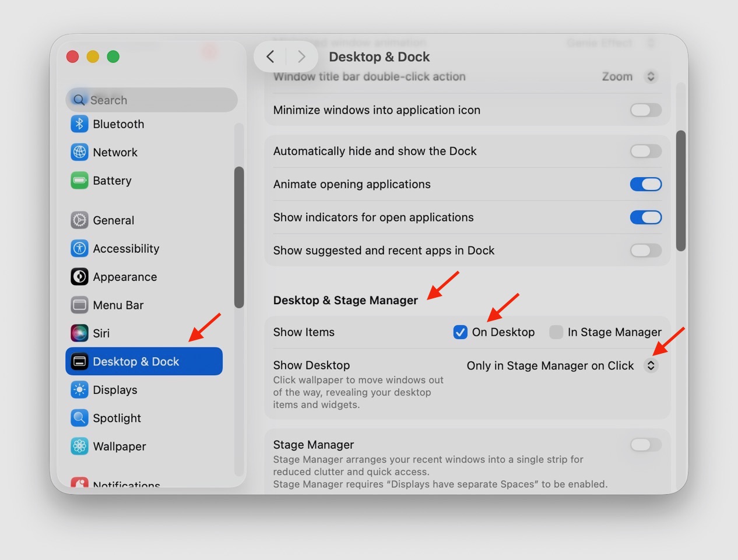The image size is (738, 560).
Task: Open Displays via sun icon
Action: pyautogui.click(x=79, y=390)
